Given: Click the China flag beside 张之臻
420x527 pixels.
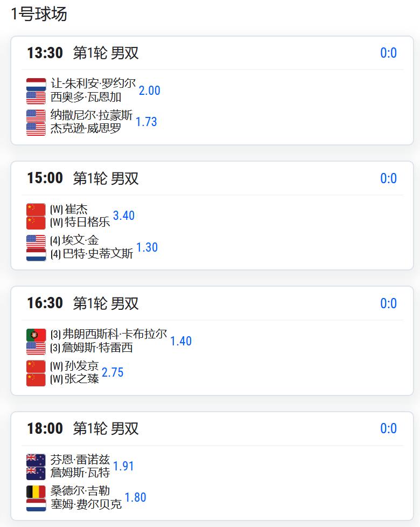Looking at the screenshot, I should tap(36, 379).
